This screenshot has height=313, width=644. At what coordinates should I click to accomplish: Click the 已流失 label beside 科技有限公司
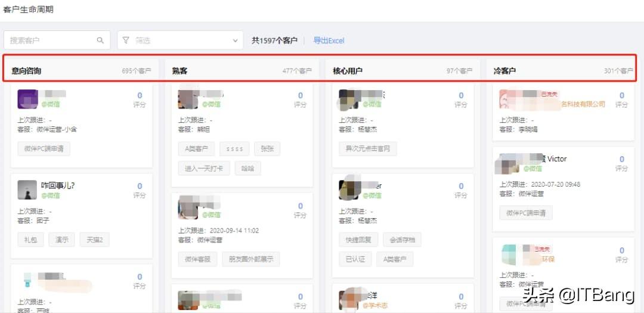(549, 94)
